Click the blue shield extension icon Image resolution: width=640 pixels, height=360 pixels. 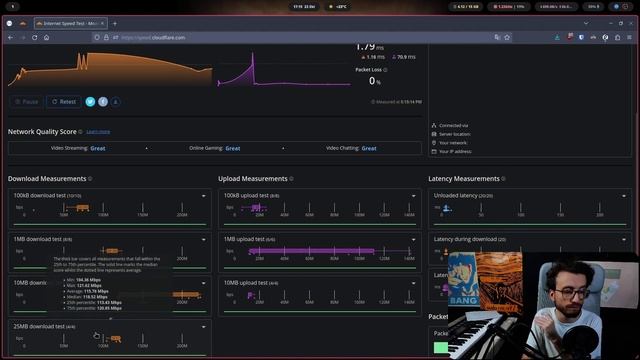point(581,38)
